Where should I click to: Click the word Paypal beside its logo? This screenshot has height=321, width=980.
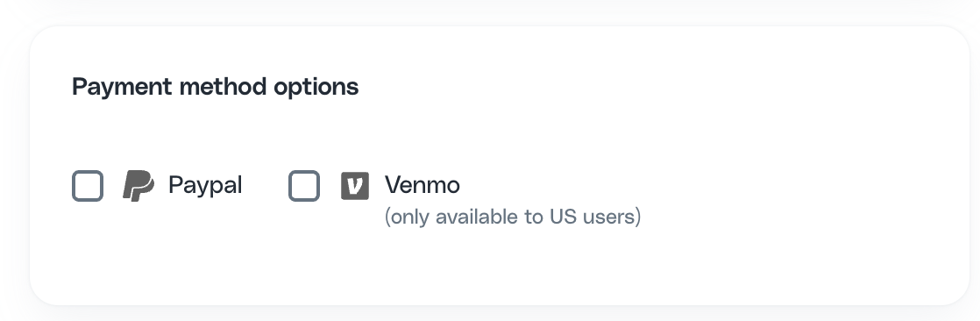point(205,186)
